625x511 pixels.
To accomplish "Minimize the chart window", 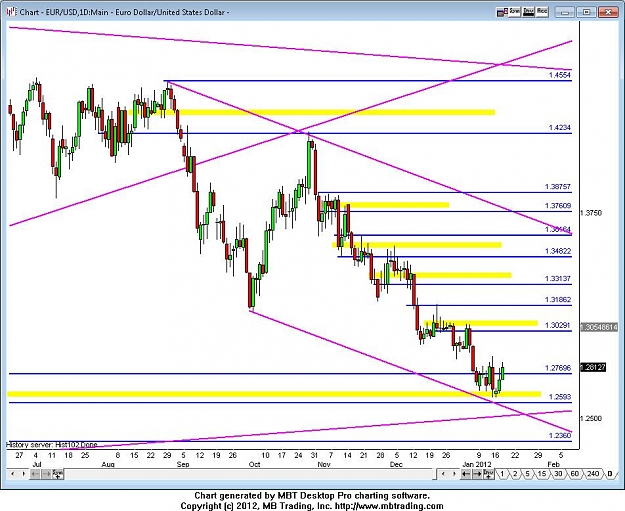I will click(x=564, y=12).
